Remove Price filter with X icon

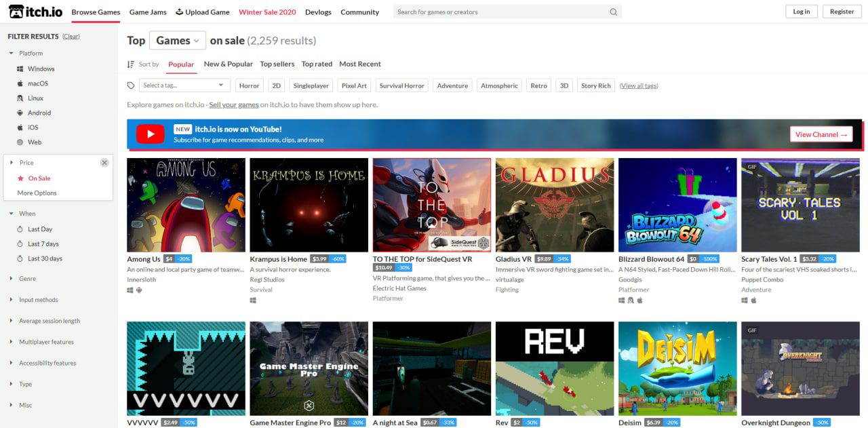tap(104, 163)
